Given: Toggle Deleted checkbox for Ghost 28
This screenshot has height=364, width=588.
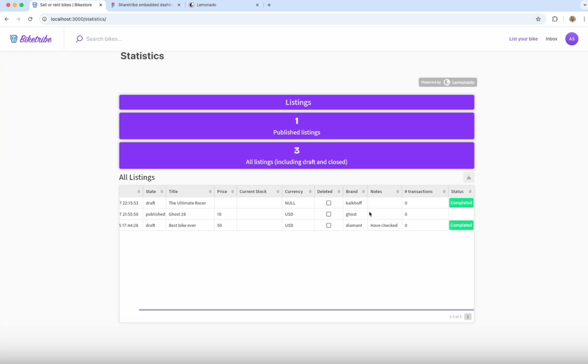Looking at the screenshot, I should pyautogui.click(x=328, y=214).
